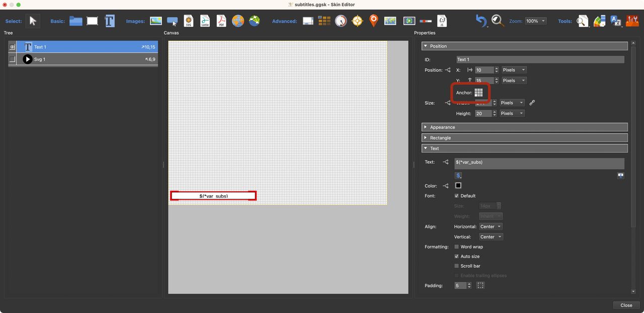This screenshot has height=313, width=644.
Task: Select the arrow selection tool
Action: point(32,21)
